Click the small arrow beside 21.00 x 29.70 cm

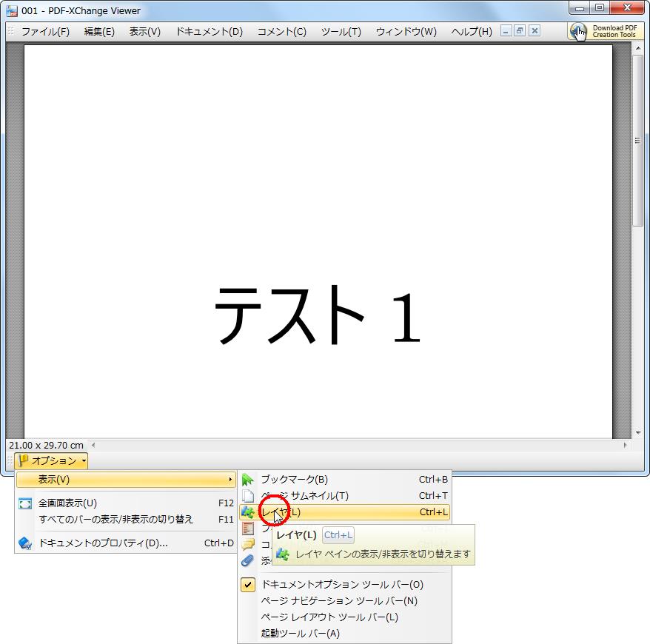click(93, 445)
